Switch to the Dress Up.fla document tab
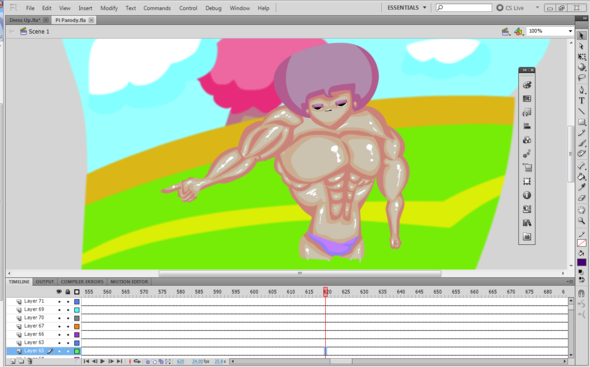 25,20
